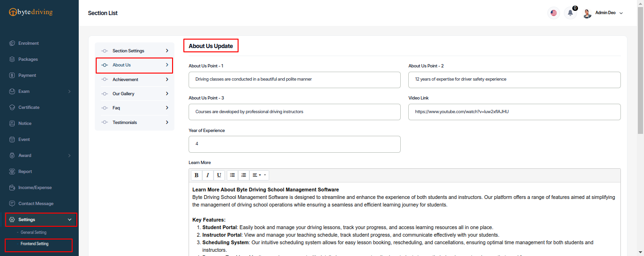Expand the Award submenu chevron
Image resolution: width=644 pixels, height=256 pixels.
click(x=69, y=156)
